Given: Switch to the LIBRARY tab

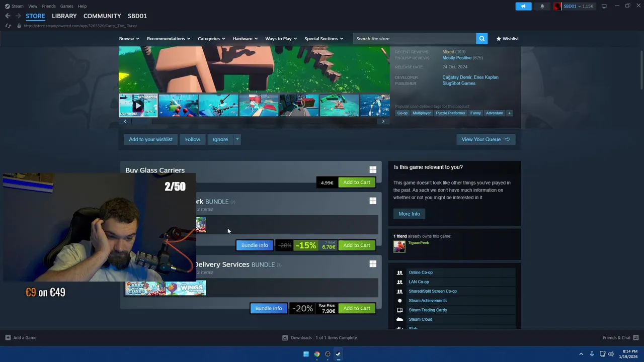Looking at the screenshot, I should point(64,16).
